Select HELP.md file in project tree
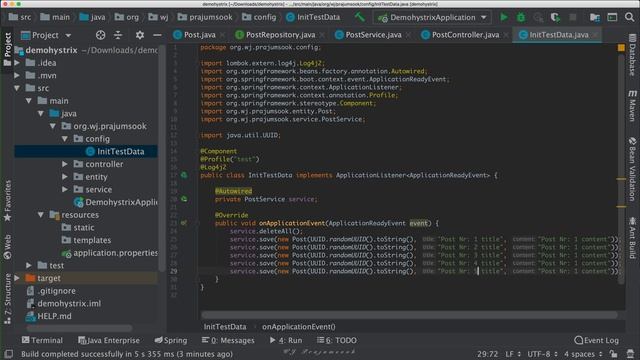This screenshot has width=640, height=360. coord(49,316)
